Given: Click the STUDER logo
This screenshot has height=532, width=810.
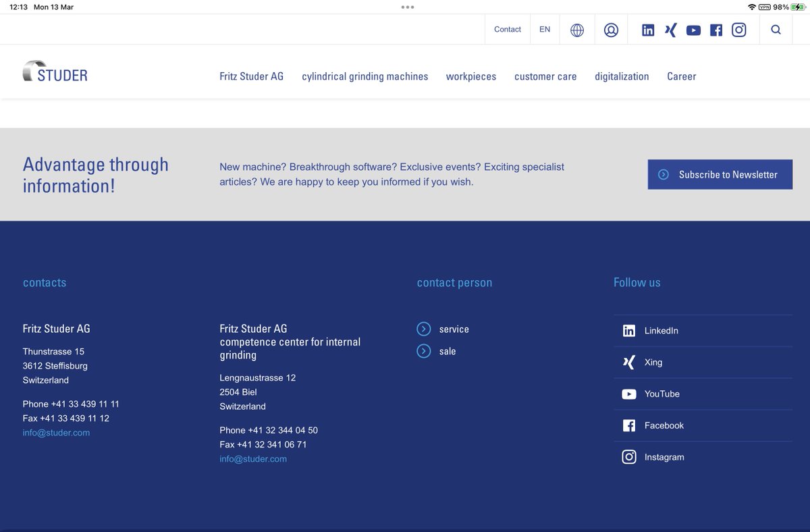Looking at the screenshot, I should pyautogui.click(x=55, y=72).
